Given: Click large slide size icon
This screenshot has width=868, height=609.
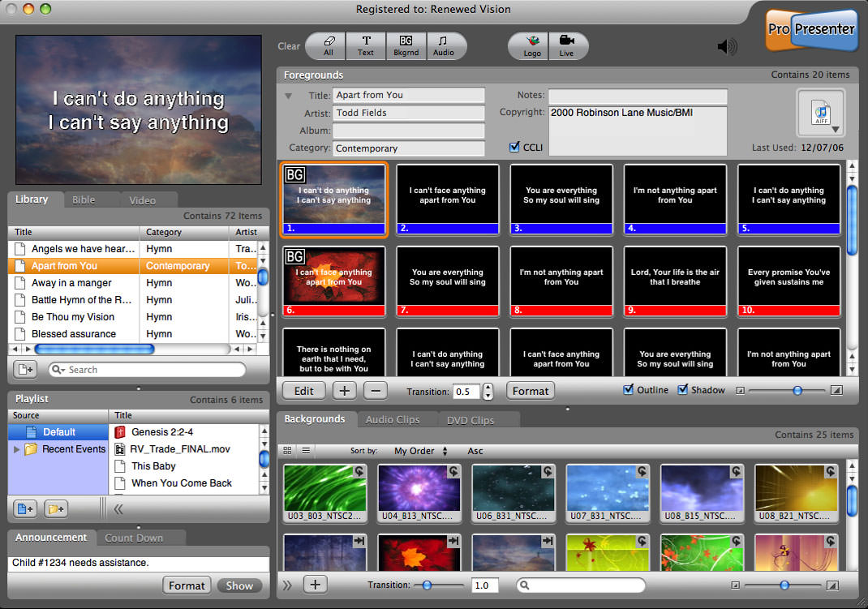Looking at the screenshot, I should [x=836, y=391].
